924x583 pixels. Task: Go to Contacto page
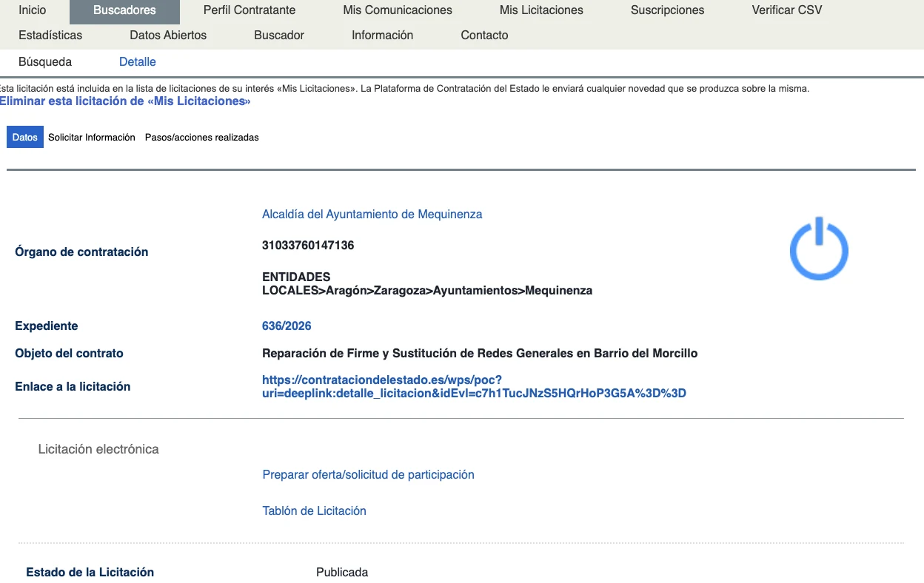pos(484,35)
